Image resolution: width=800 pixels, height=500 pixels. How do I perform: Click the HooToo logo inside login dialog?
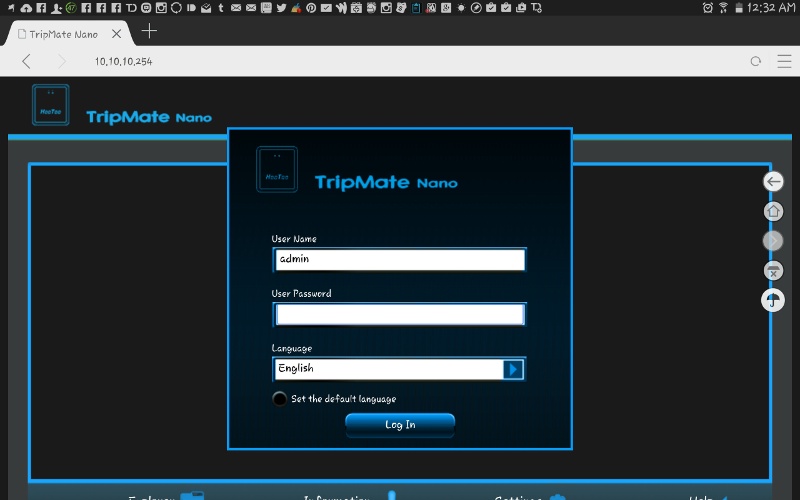tap(277, 169)
